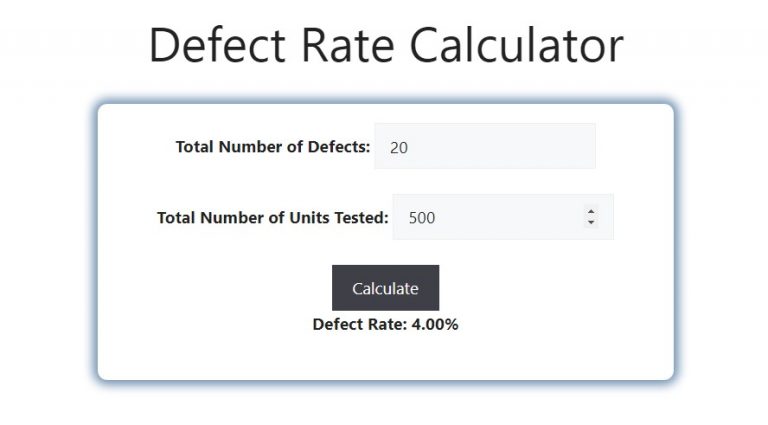Screen dimensions: 768x425
Task: Increase units tested with up stepper arrow
Action: point(591,212)
